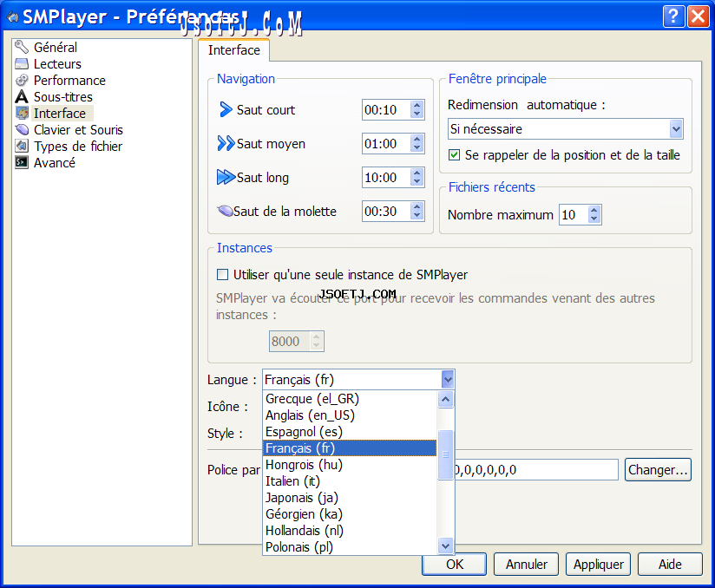Click language list scrollbar up arrow
This screenshot has width=715, height=588.
[445, 399]
